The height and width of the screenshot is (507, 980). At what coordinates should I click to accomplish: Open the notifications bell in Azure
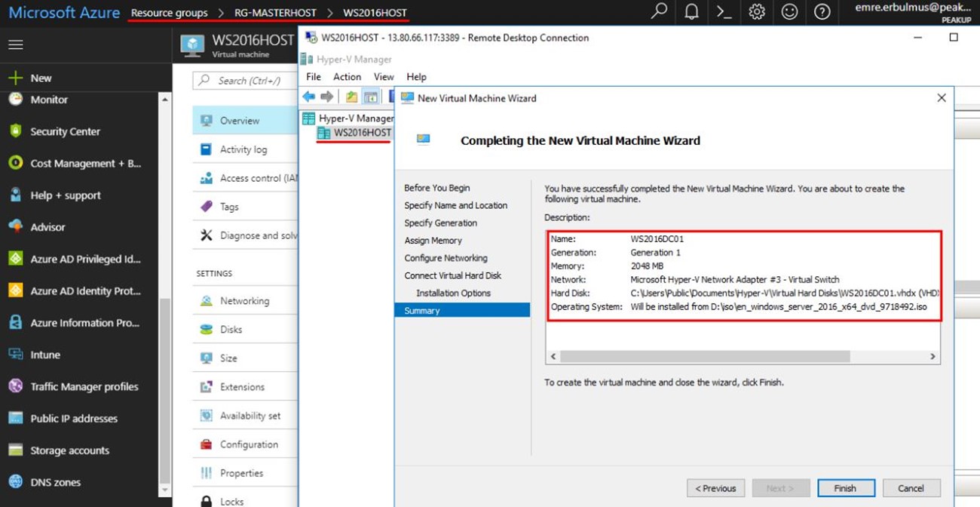click(691, 12)
